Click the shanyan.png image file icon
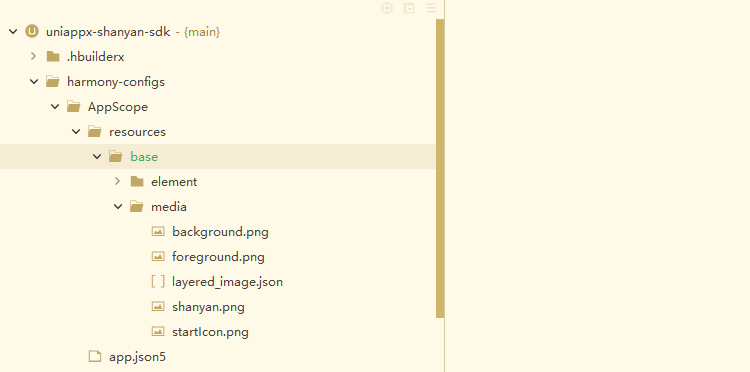The image size is (750, 372). (x=158, y=306)
